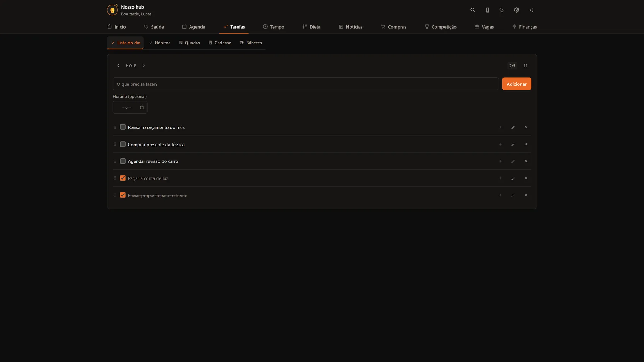Focus the 'O que precisa fazer?' input

click(x=306, y=84)
